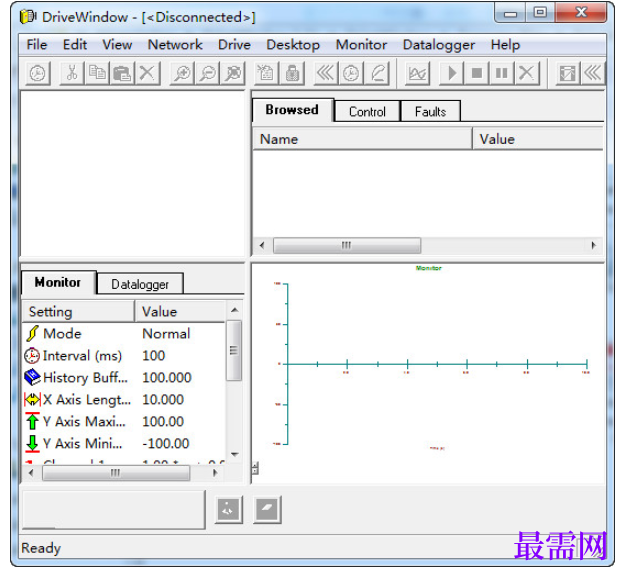Click the datalogger window icon in the toolbar

coord(567,73)
